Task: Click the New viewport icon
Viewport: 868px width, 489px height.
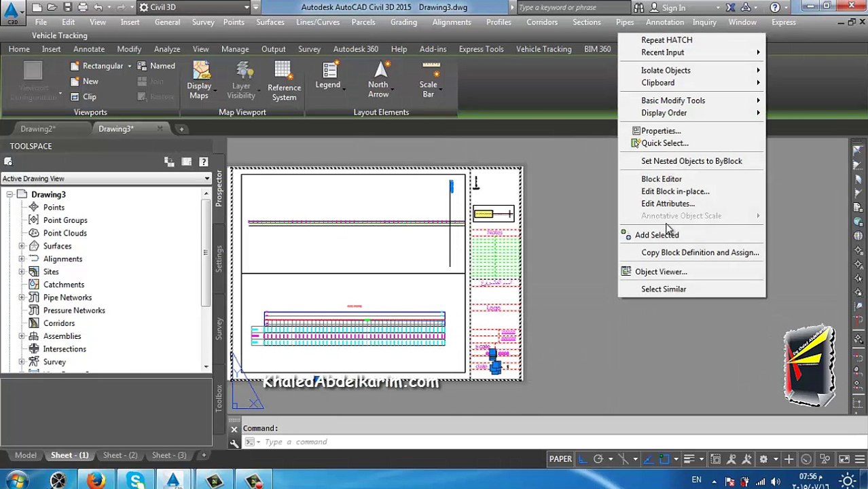Action: coord(75,81)
